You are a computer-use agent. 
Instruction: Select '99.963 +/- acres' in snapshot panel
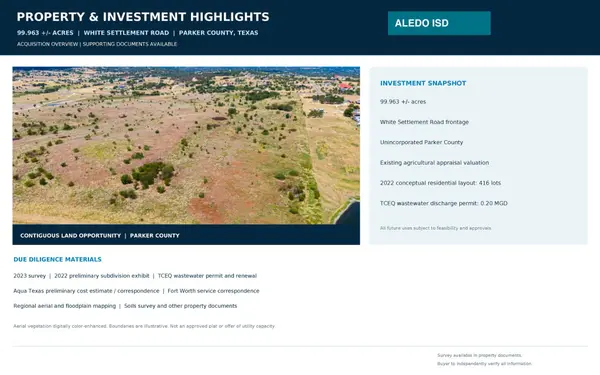point(403,102)
